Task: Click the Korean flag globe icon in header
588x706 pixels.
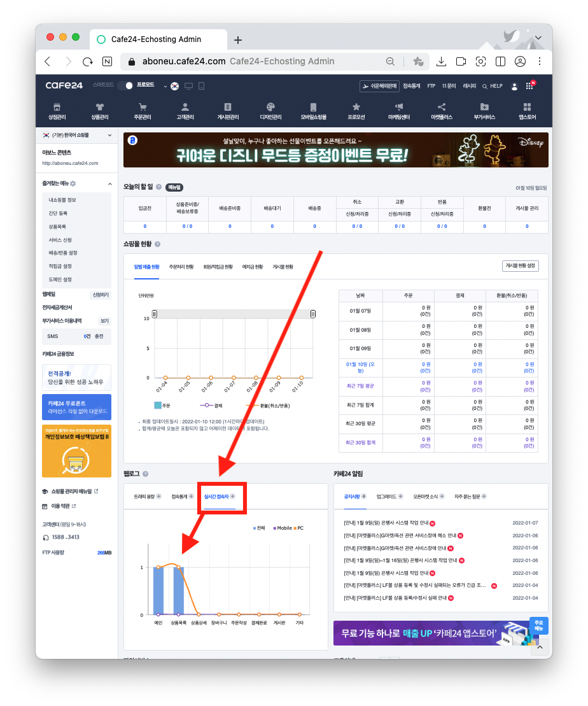Action: 175,86
